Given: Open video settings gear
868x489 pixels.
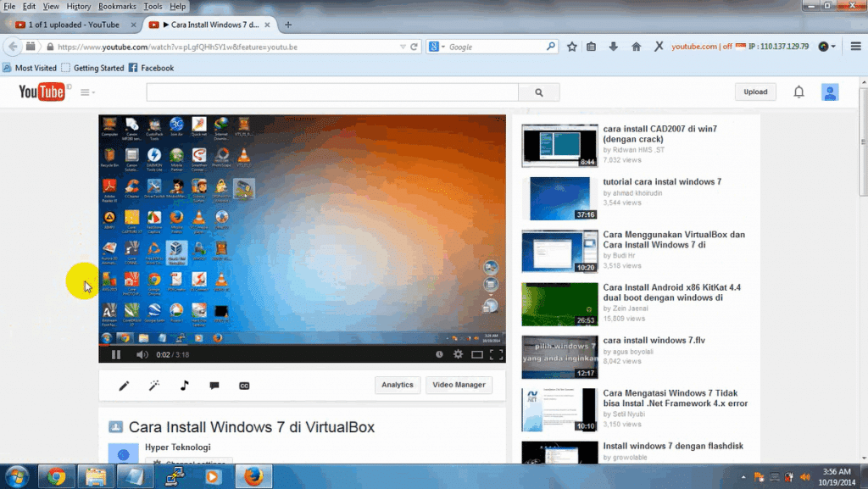Looking at the screenshot, I should (x=458, y=354).
